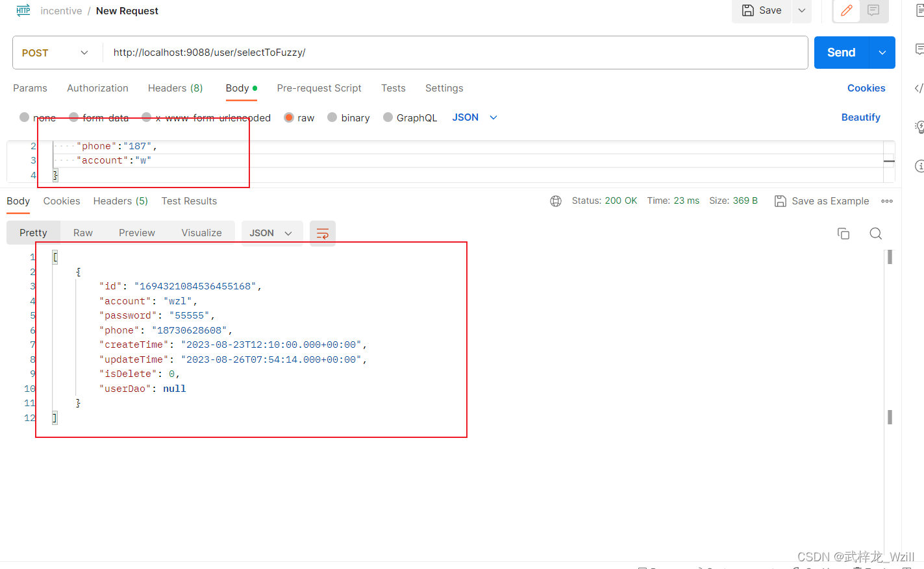Click the wrap lines icon in response toolbar

click(x=323, y=234)
